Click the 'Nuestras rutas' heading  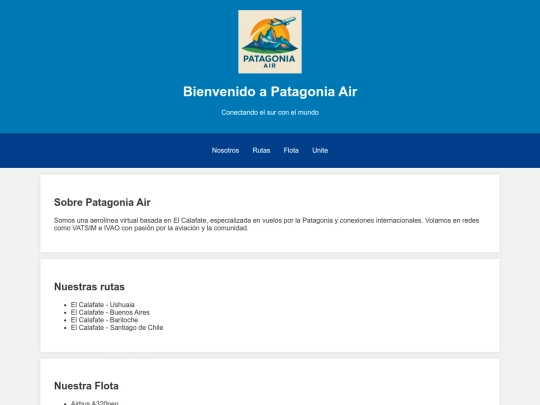point(89,287)
